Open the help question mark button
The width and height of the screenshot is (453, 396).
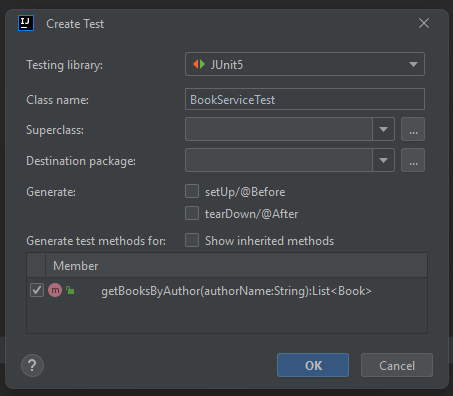coord(32,365)
